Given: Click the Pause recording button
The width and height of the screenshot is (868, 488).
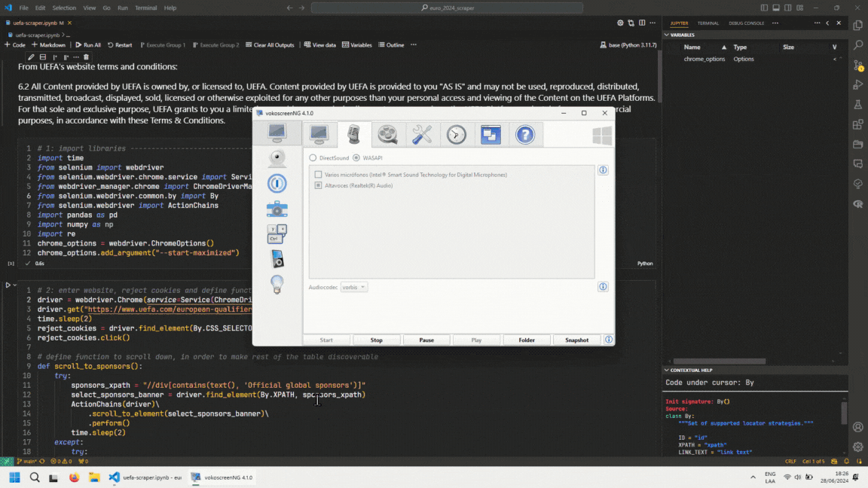Looking at the screenshot, I should [x=426, y=340].
